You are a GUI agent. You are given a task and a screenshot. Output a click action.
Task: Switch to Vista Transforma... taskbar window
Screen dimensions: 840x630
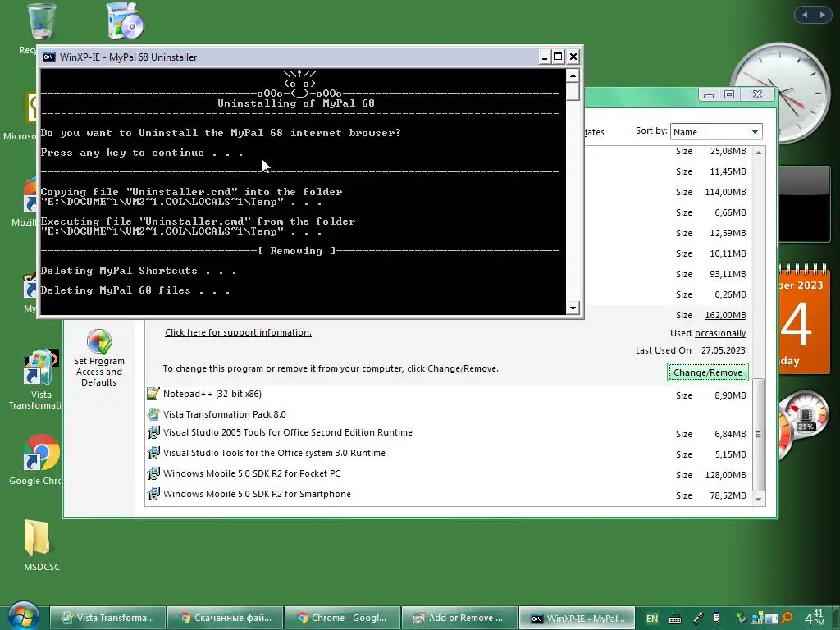coord(107,618)
